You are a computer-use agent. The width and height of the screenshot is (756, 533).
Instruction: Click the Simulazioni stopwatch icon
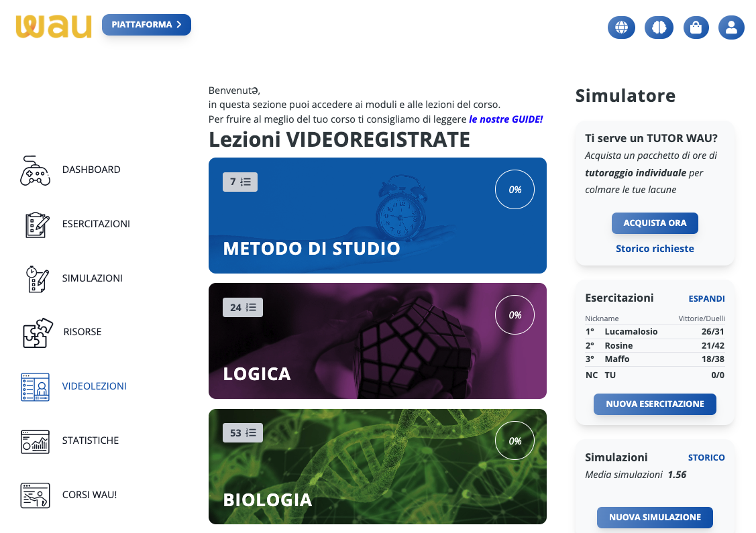point(37,278)
